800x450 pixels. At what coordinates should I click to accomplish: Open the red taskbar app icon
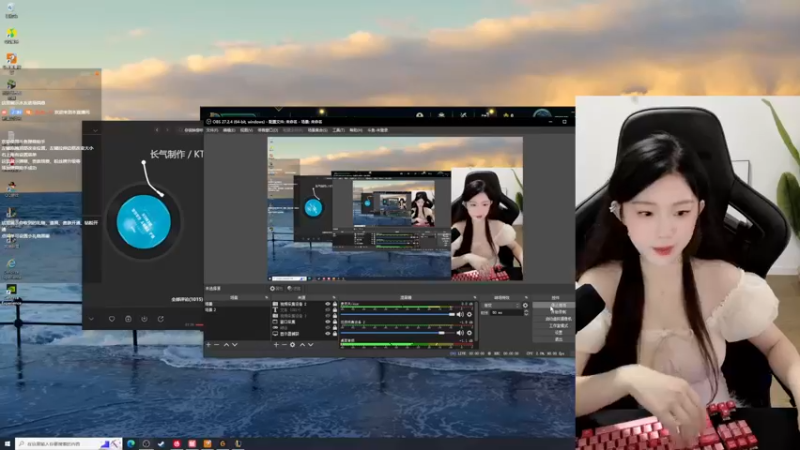pyautogui.click(x=177, y=444)
